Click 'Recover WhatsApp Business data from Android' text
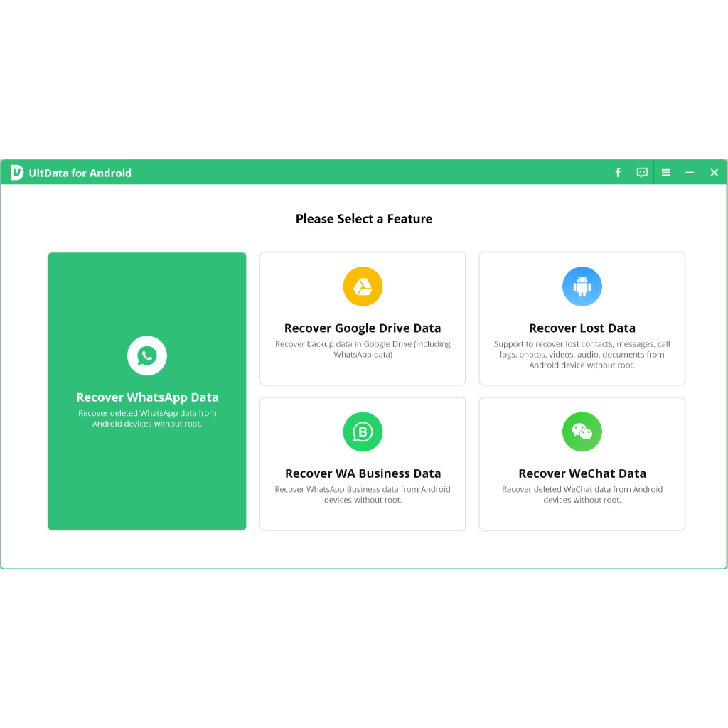 tap(363, 489)
